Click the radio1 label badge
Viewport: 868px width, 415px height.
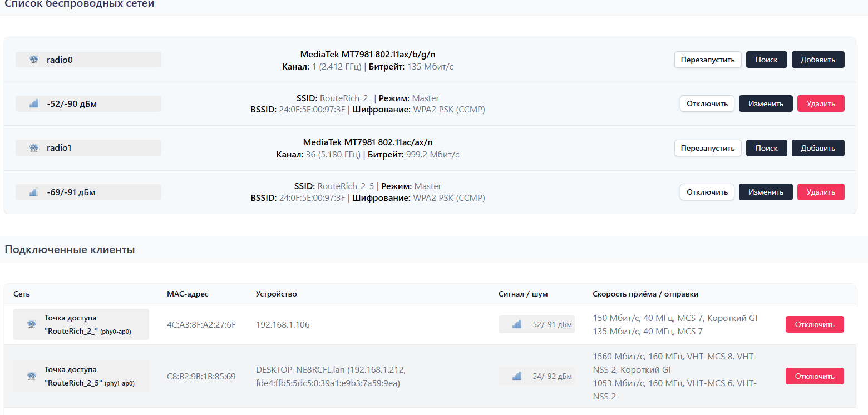[88, 148]
